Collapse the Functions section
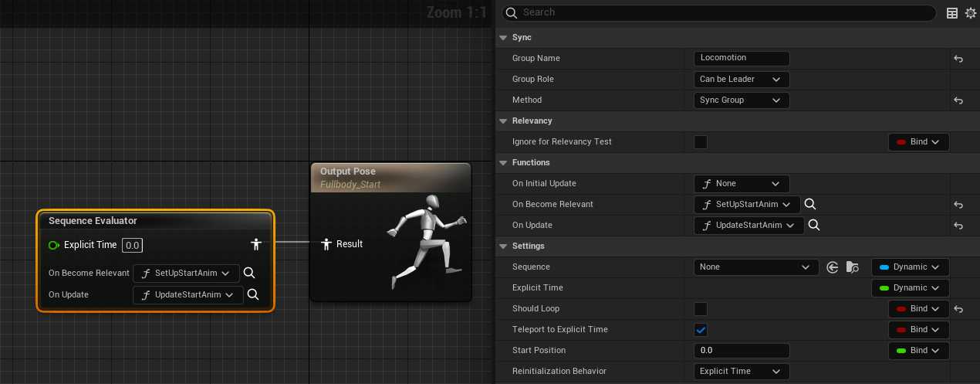Screen dimensions: 980x384 504,163
